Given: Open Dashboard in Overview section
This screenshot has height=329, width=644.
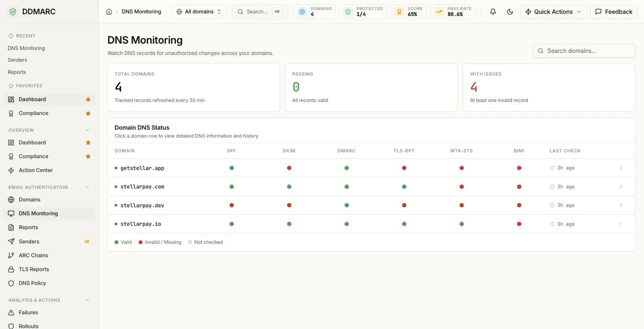Looking at the screenshot, I should 49,143.
